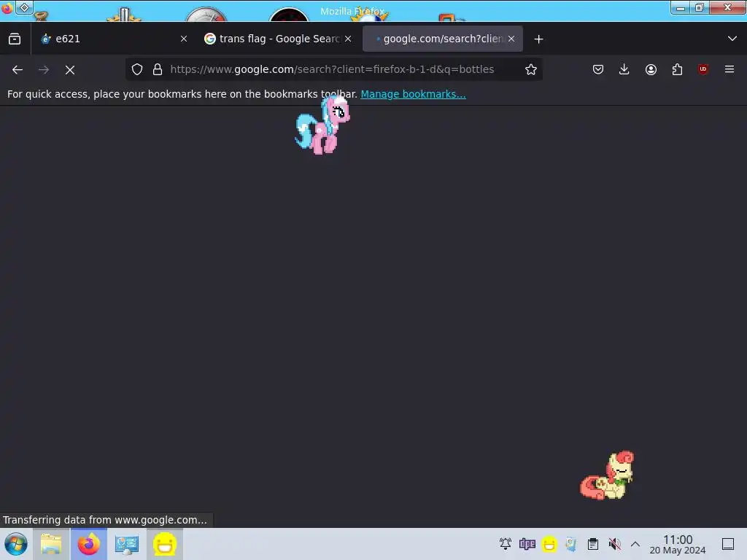
Task: Open the Start menu orb on the taskbar
Action: click(x=16, y=544)
